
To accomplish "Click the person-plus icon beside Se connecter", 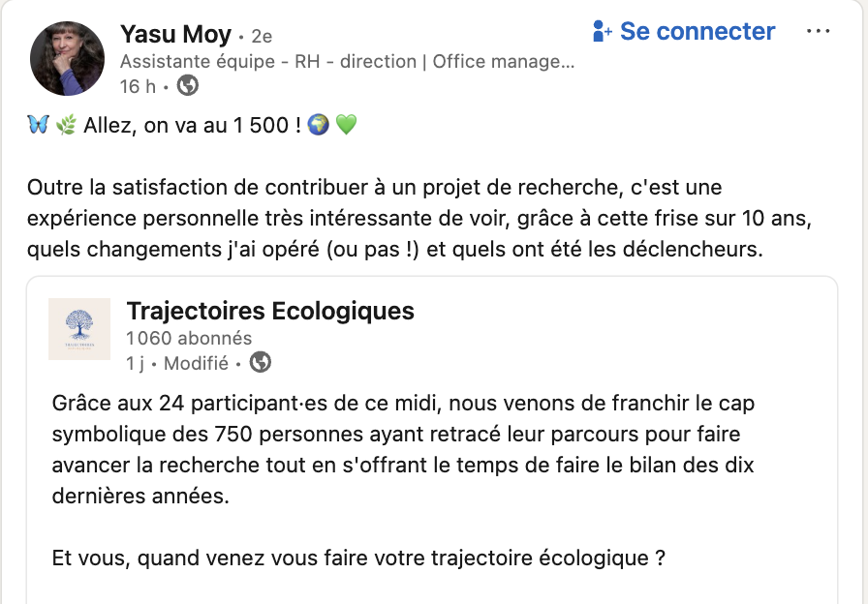I will pyautogui.click(x=602, y=32).
